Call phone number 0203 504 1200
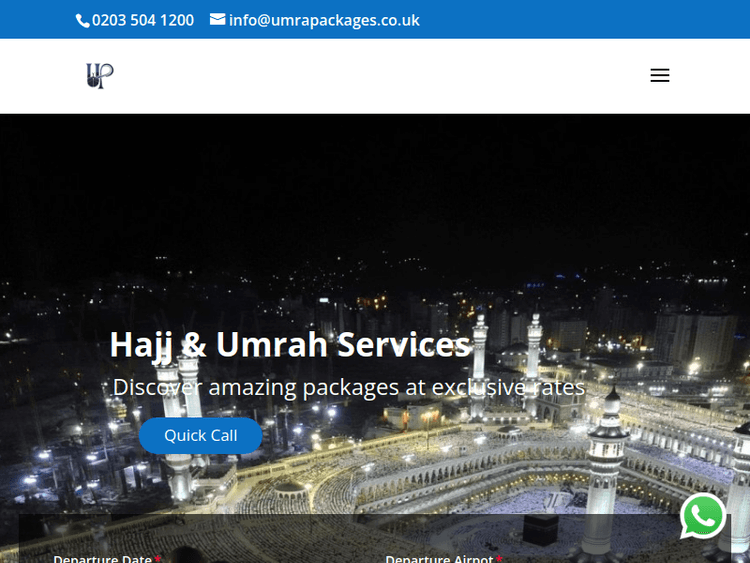The width and height of the screenshot is (750, 563). coord(143,21)
